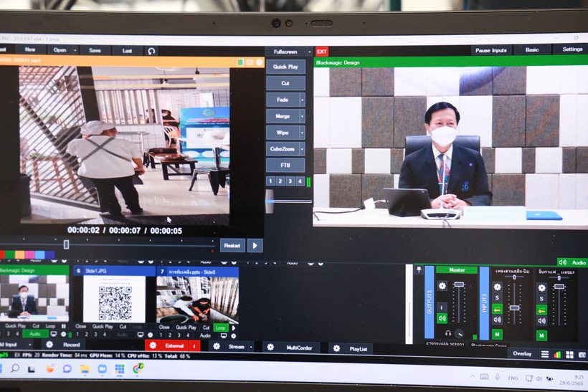Click the FTB button
Image resolution: width=588 pixels, height=392 pixels.
pyautogui.click(x=285, y=166)
